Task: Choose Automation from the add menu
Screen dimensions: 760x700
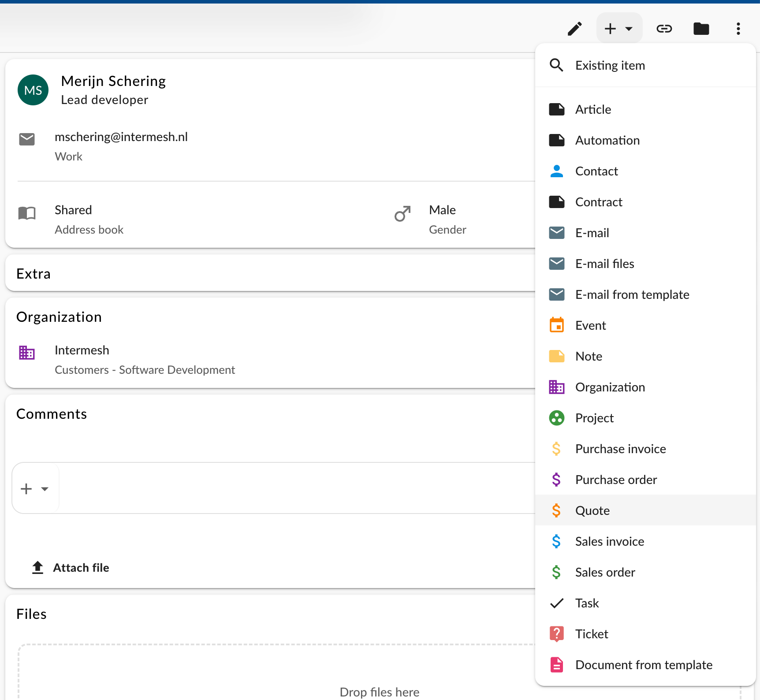Action: click(x=645, y=140)
